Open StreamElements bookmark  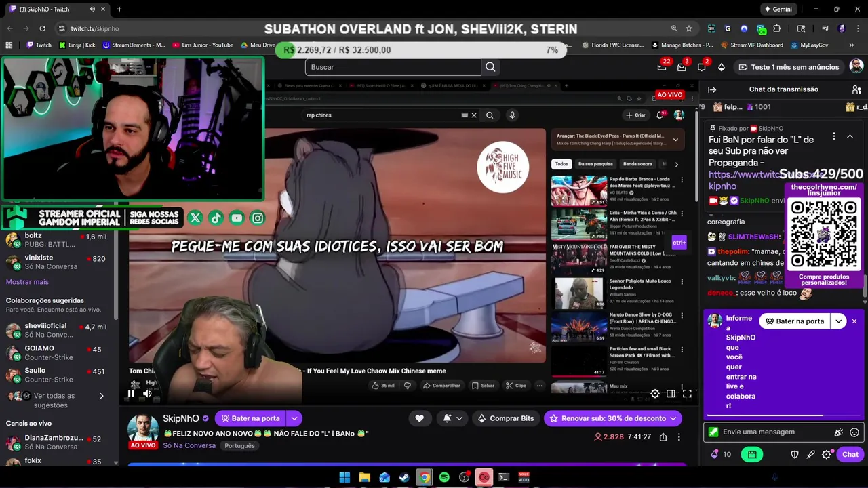pyautogui.click(x=134, y=45)
